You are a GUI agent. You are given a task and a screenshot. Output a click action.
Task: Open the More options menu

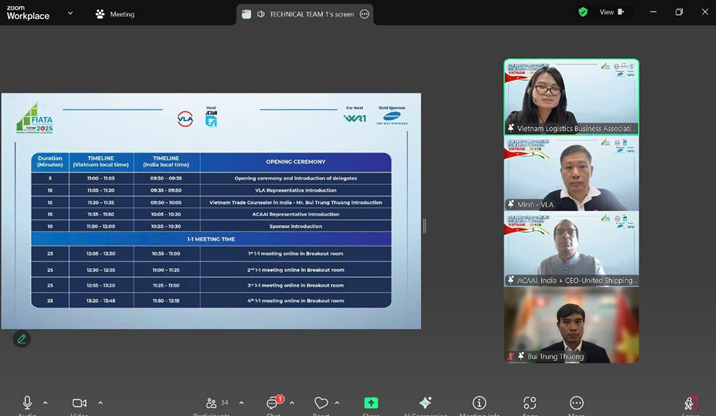(x=576, y=402)
